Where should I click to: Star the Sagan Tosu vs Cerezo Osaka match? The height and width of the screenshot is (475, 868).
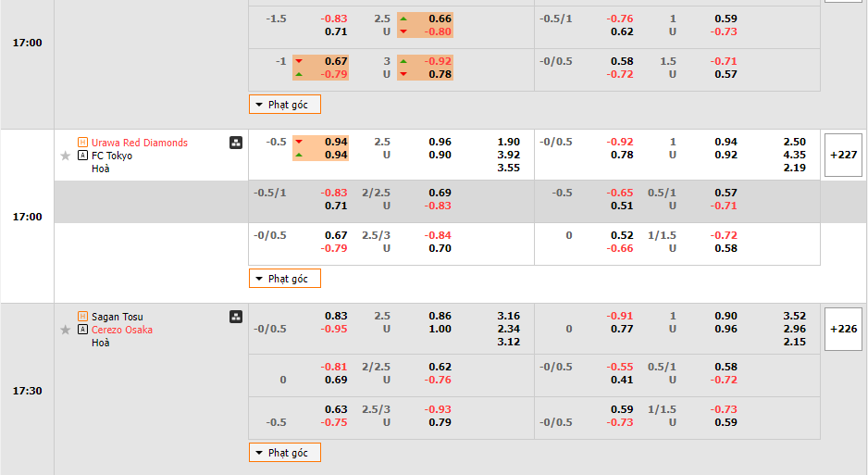[x=65, y=330]
